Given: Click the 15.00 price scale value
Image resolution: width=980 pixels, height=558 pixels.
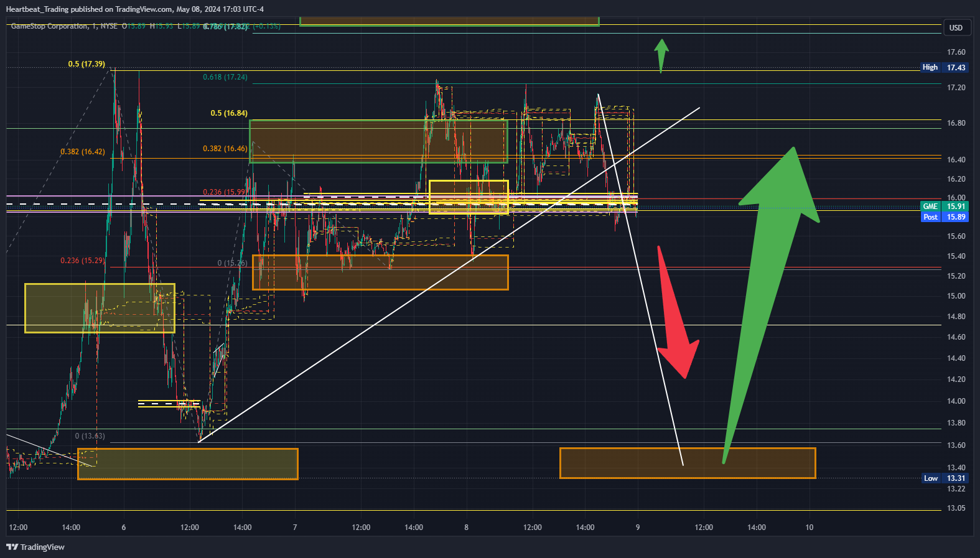Looking at the screenshot, I should [x=956, y=296].
